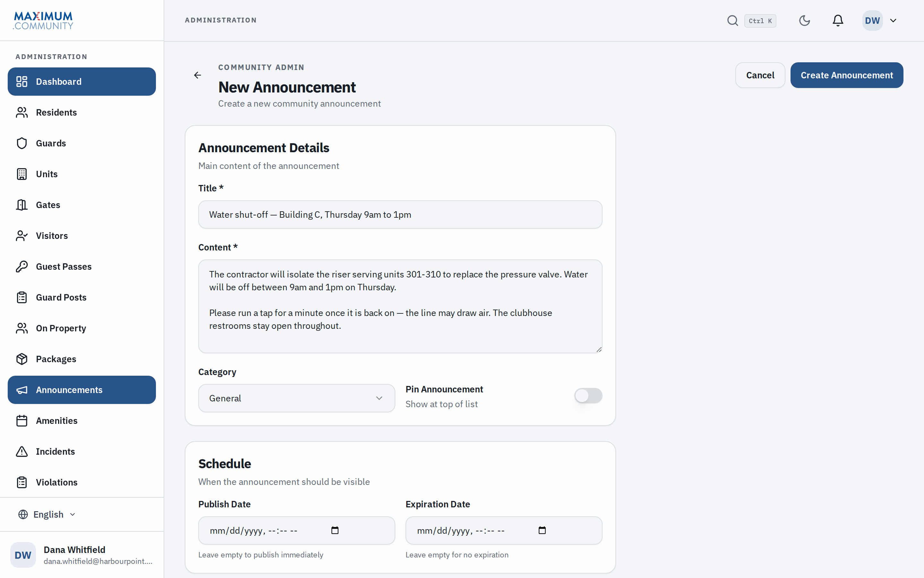The image size is (924, 578).
Task: Open Violations in the sidebar
Action: pos(82,482)
